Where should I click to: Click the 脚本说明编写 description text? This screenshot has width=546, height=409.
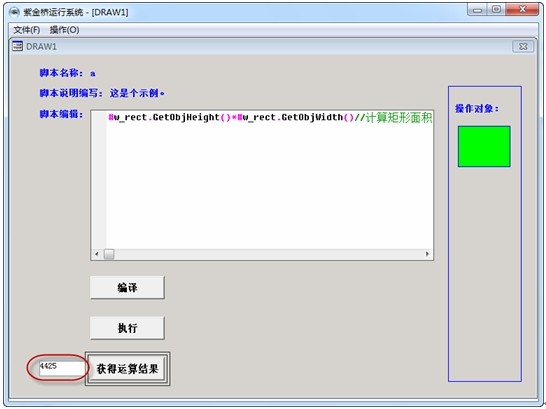click(x=137, y=93)
